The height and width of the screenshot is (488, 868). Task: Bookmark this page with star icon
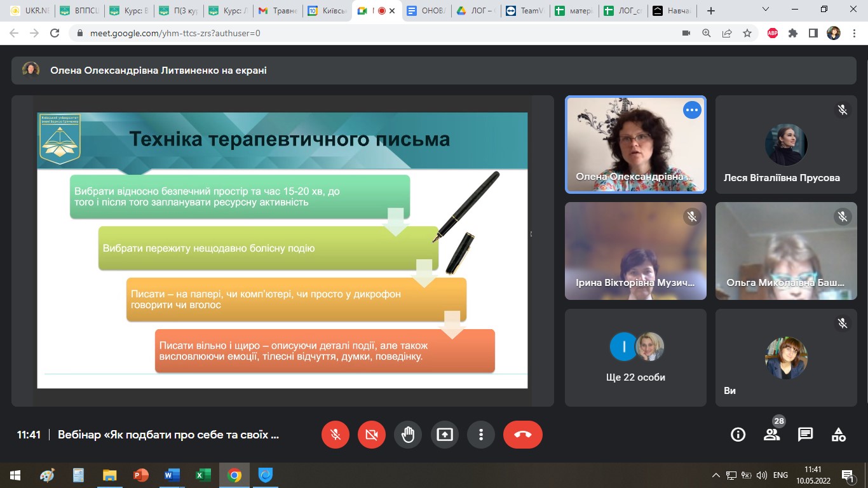tap(747, 33)
